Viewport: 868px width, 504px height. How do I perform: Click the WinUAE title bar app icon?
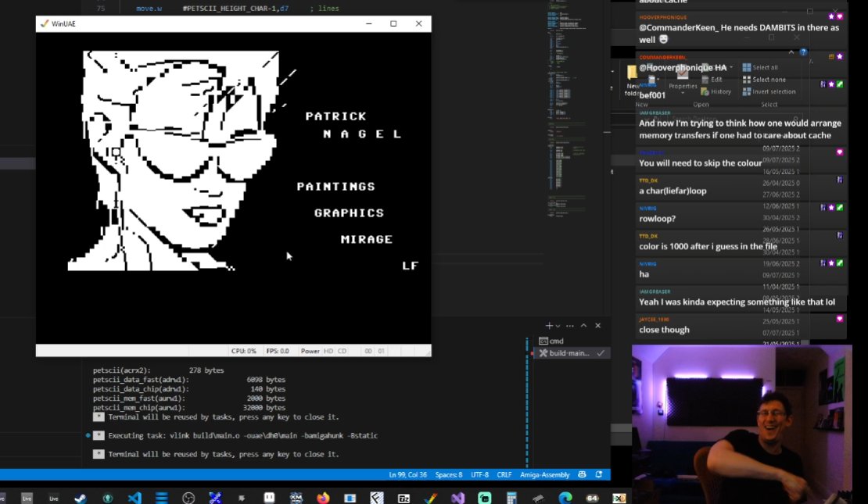[45, 23]
